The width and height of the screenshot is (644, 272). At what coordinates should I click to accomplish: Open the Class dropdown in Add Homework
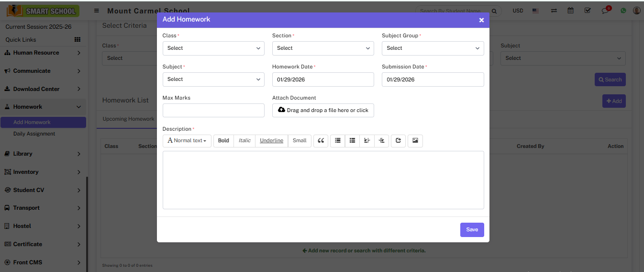[213, 48]
